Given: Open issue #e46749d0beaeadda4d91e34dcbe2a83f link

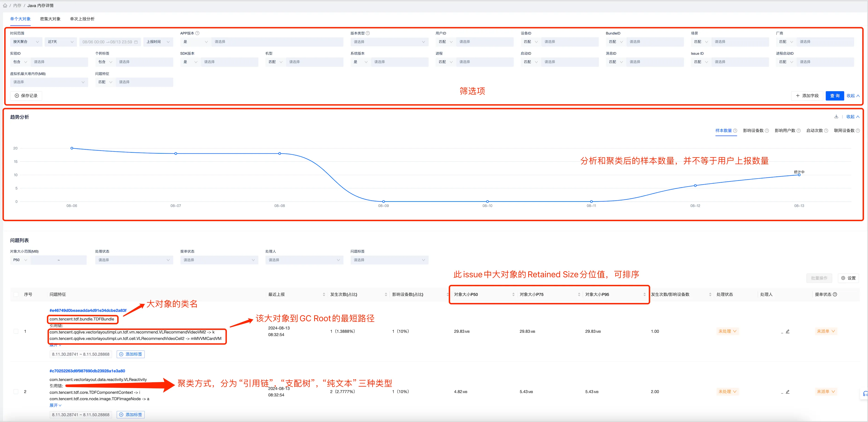Looking at the screenshot, I should [88, 310].
